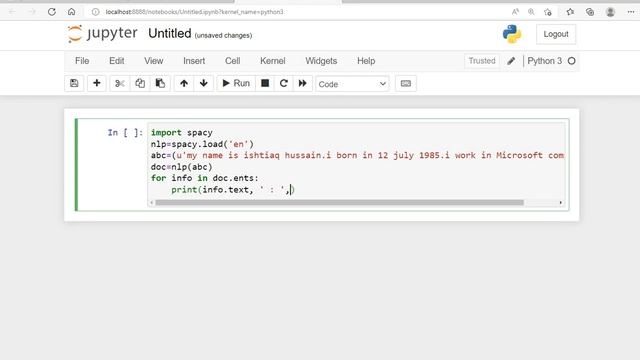Image resolution: width=640 pixels, height=360 pixels.
Task: Click the In [ ] cell prompt
Action: coord(125,133)
